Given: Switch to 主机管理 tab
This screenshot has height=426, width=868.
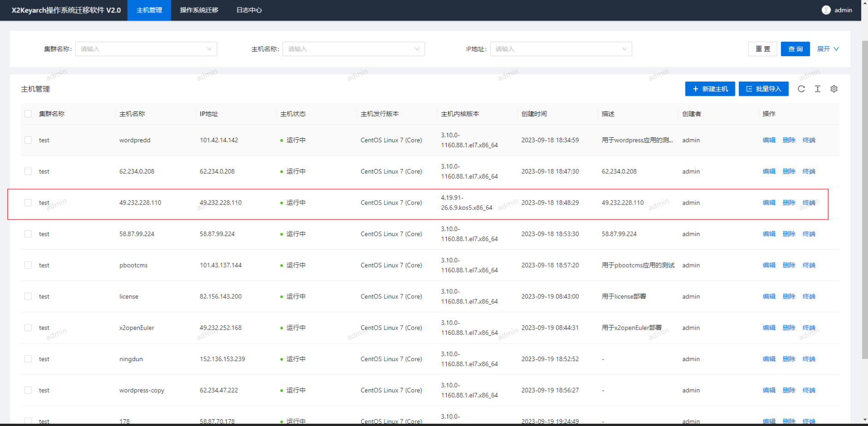Looking at the screenshot, I should pyautogui.click(x=149, y=10).
